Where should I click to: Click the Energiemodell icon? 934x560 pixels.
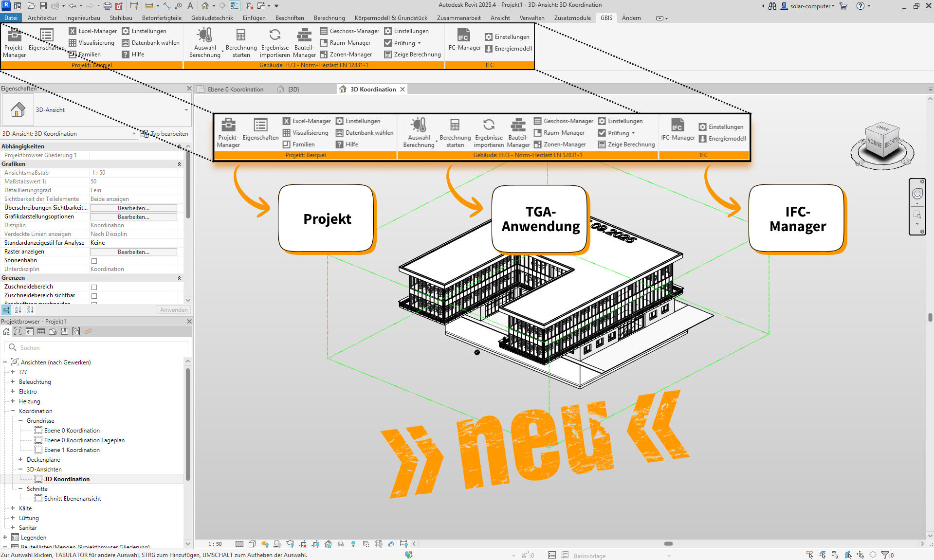coord(489,49)
